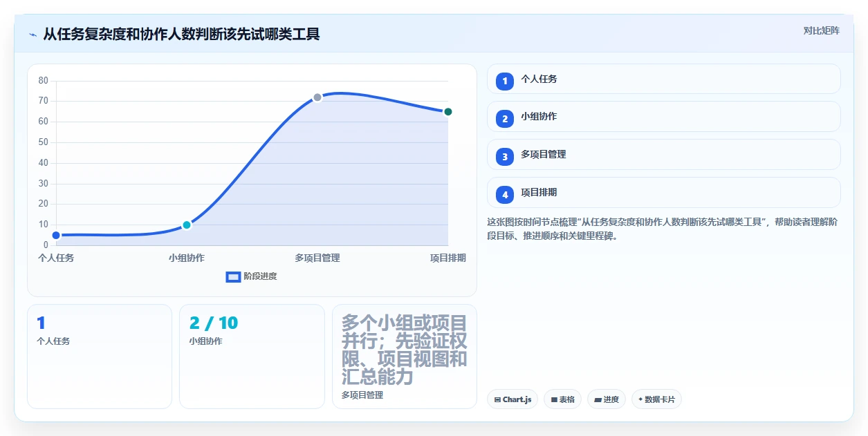Click the y-axis value 40
Viewport: 868px width, 436px height.
pyautogui.click(x=44, y=163)
